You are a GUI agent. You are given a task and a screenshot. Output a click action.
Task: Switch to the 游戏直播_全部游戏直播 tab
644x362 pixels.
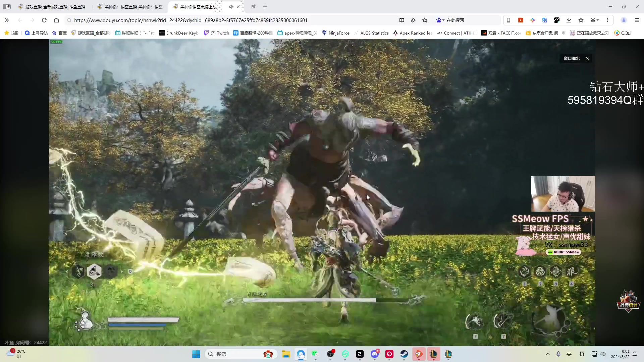52,7
